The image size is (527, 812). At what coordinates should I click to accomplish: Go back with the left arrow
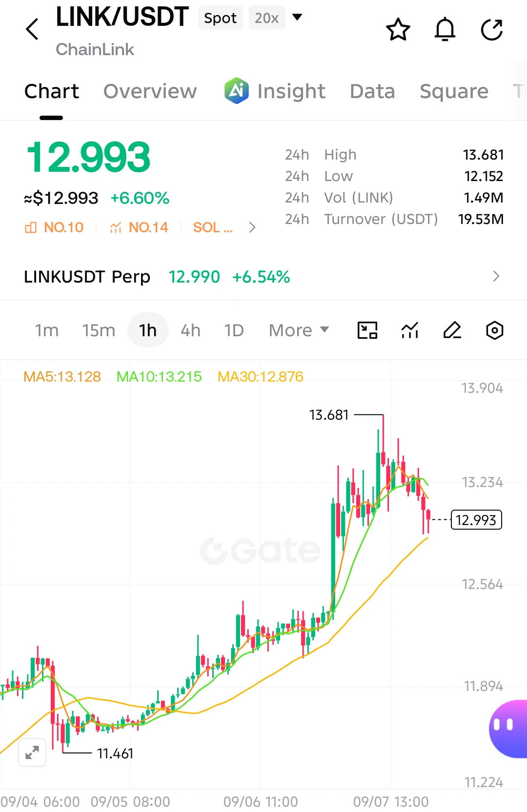click(32, 29)
